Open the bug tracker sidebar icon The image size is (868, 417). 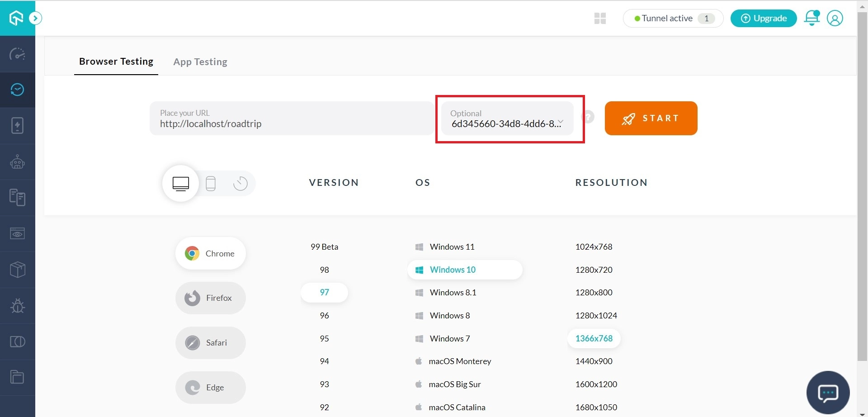coord(17,306)
